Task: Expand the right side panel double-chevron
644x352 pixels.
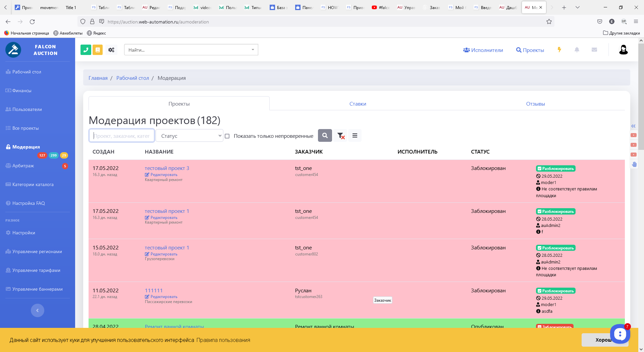Action: point(633,126)
